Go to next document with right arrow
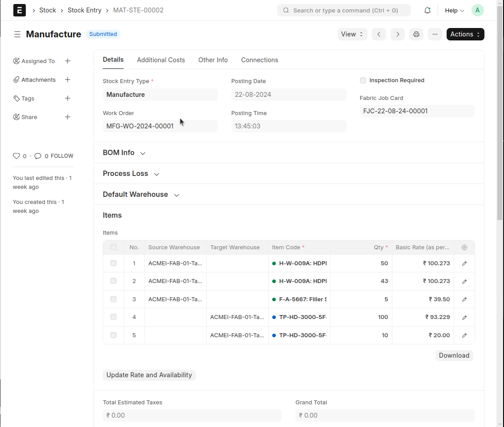504x427 pixels. [x=398, y=34]
